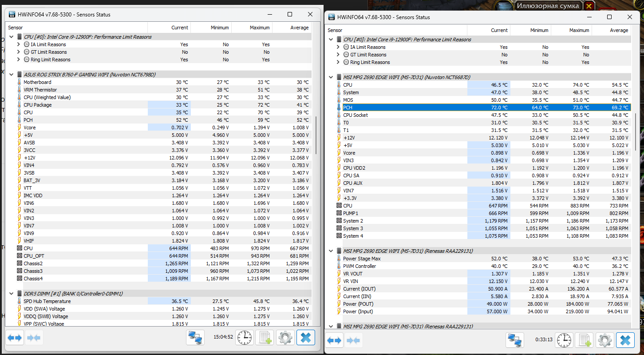Click HWiNFO64 title bar app icon in left window

click(x=11, y=14)
